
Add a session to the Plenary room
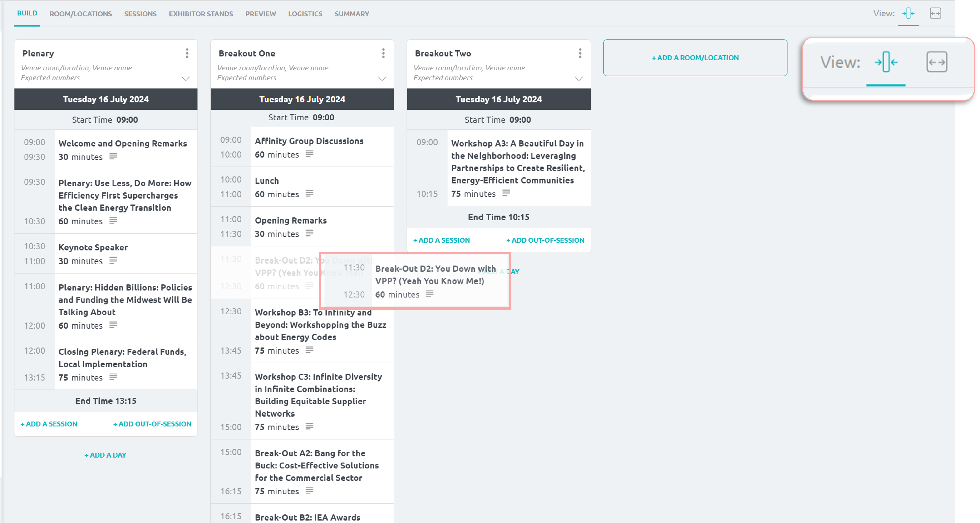click(x=49, y=424)
